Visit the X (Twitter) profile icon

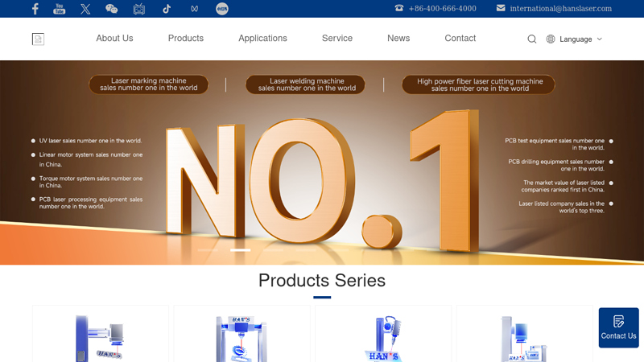(85, 9)
